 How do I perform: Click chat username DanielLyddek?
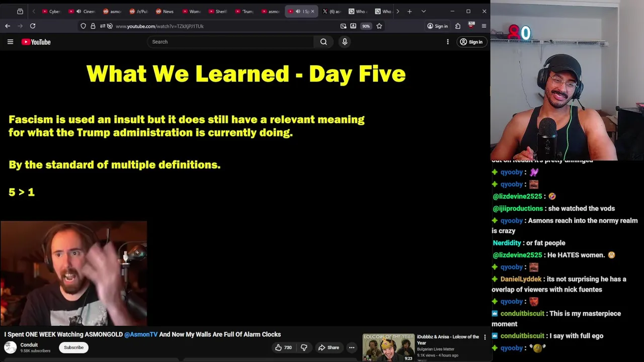[x=521, y=279]
